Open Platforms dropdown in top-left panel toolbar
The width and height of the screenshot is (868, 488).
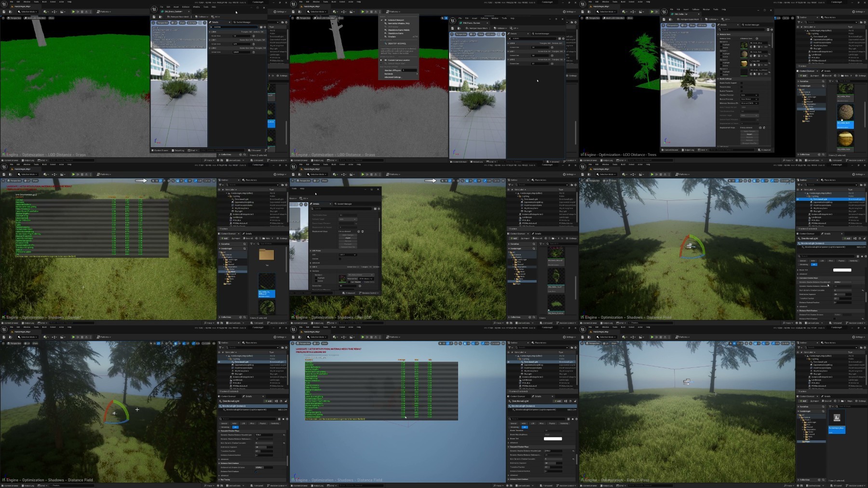pos(104,12)
